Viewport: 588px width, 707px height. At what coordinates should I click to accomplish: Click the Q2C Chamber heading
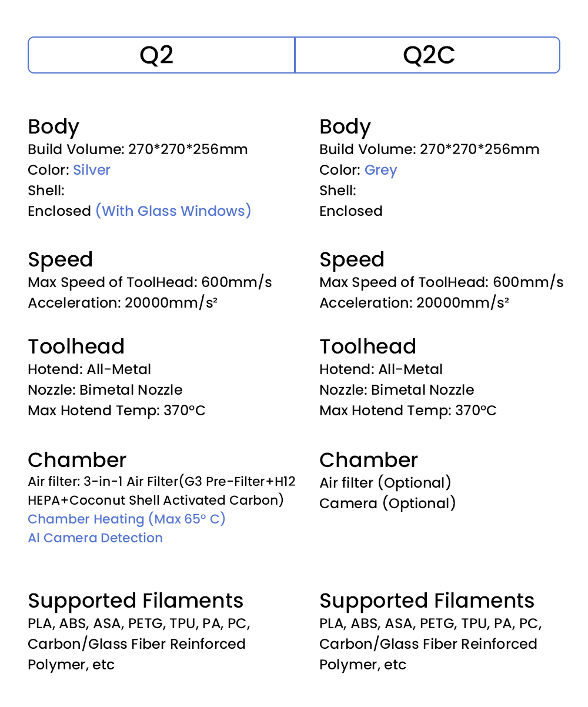pyautogui.click(x=369, y=460)
